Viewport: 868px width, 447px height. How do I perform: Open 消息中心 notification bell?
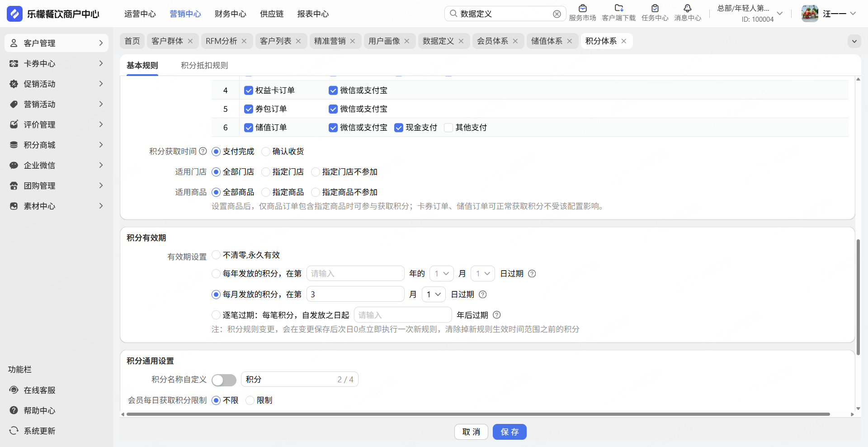coord(687,8)
